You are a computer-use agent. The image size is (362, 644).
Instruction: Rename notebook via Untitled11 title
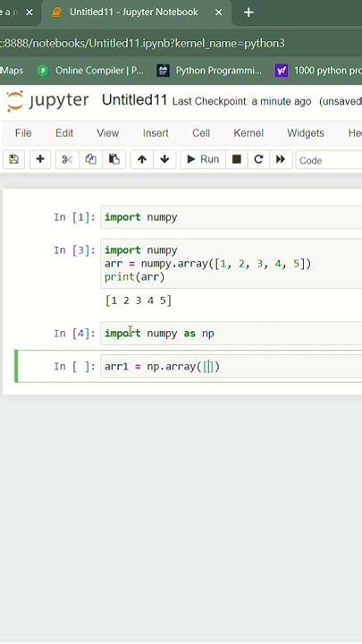coord(134,100)
